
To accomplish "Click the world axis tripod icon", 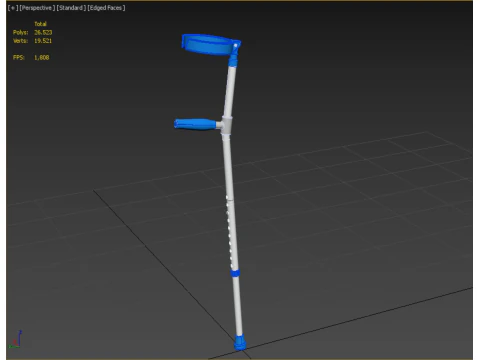I will [16, 339].
